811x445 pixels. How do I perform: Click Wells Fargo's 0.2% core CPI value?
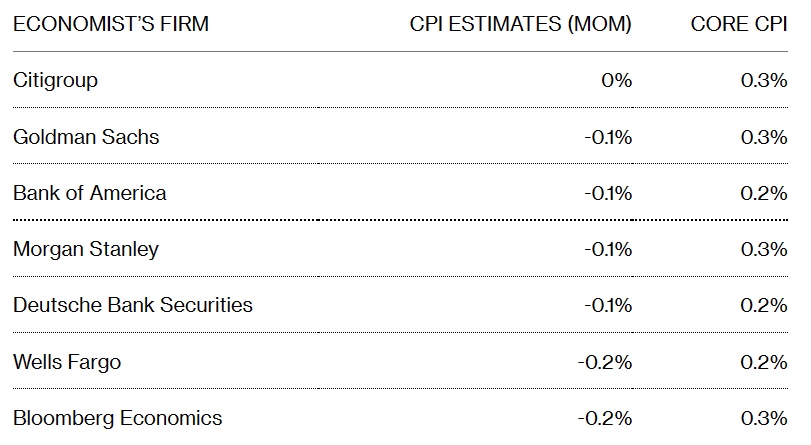click(x=764, y=361)
